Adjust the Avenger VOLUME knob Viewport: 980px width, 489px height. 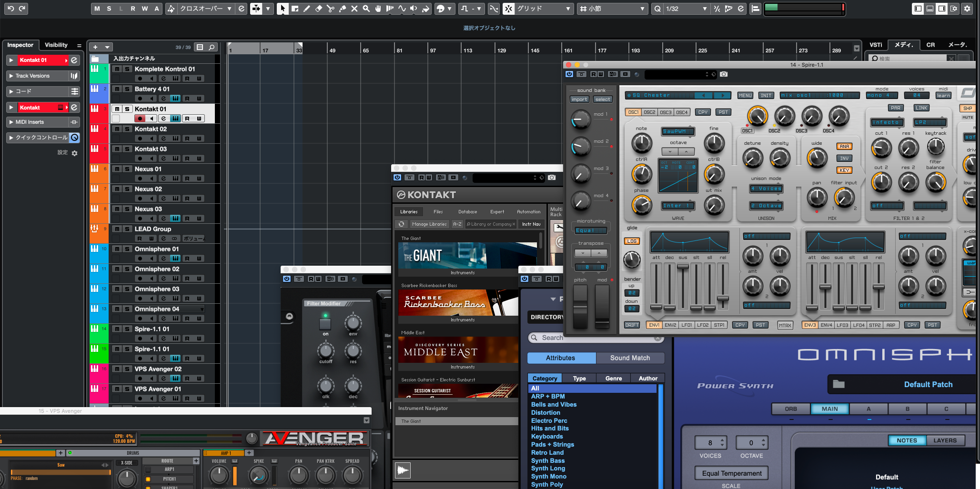pyautogui.click(x=219, y=475)
